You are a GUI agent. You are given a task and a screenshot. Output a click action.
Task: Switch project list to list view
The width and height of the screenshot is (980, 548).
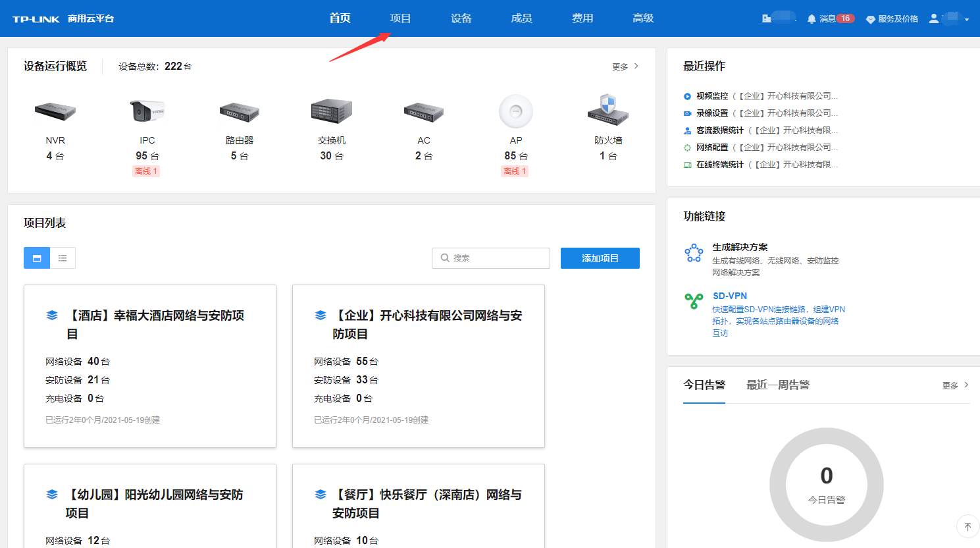click(x=63, y=258)
